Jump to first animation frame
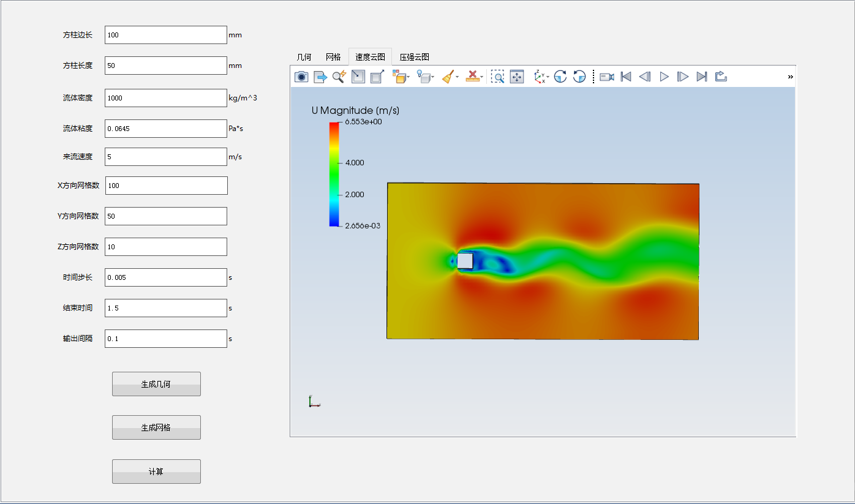 pyautogui.click(x=626, y=77)
